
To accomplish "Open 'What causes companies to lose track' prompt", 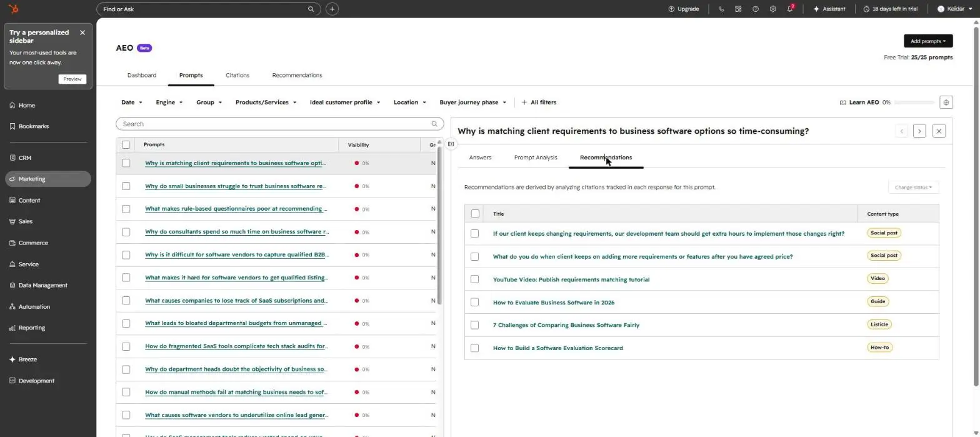I will pos(236,301).
